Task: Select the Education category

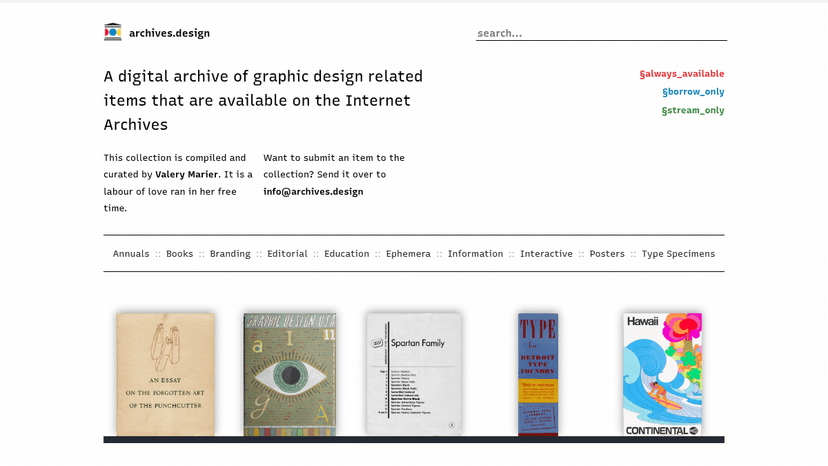Action: click(346, 254)
